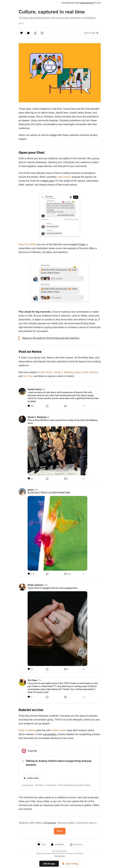Click the heart like icon below the date
This screenshot has width=117, height=868.
pyautogui.click(x=22, y=33)
